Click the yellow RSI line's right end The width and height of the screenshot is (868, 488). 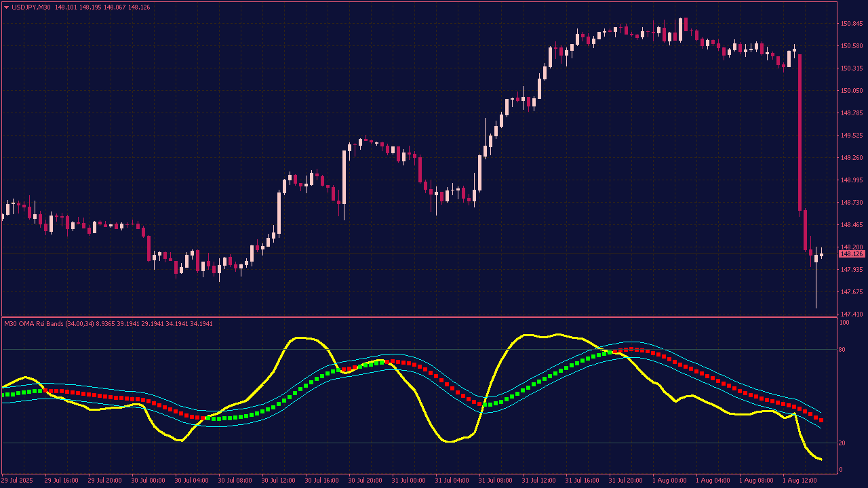point(821,460)
